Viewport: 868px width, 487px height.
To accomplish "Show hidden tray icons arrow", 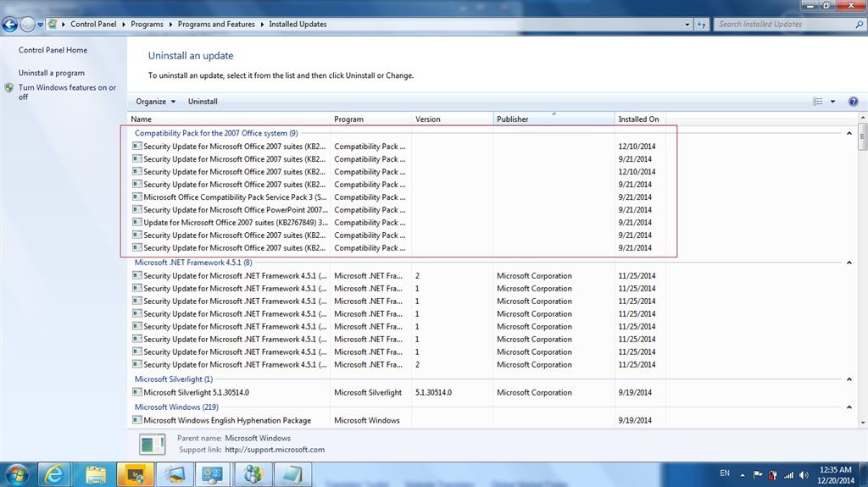I will 743,475.
